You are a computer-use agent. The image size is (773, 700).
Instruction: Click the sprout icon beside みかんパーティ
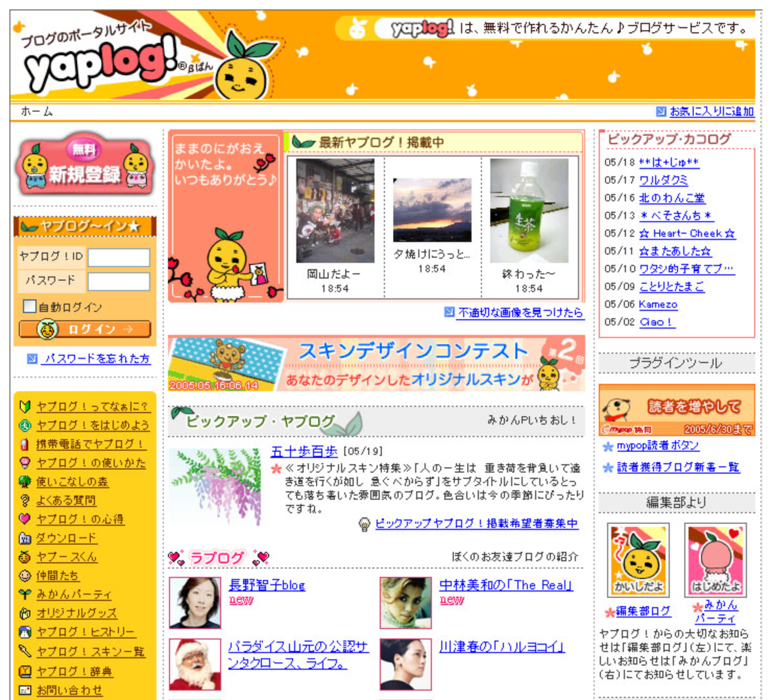(x=25, y=594)
